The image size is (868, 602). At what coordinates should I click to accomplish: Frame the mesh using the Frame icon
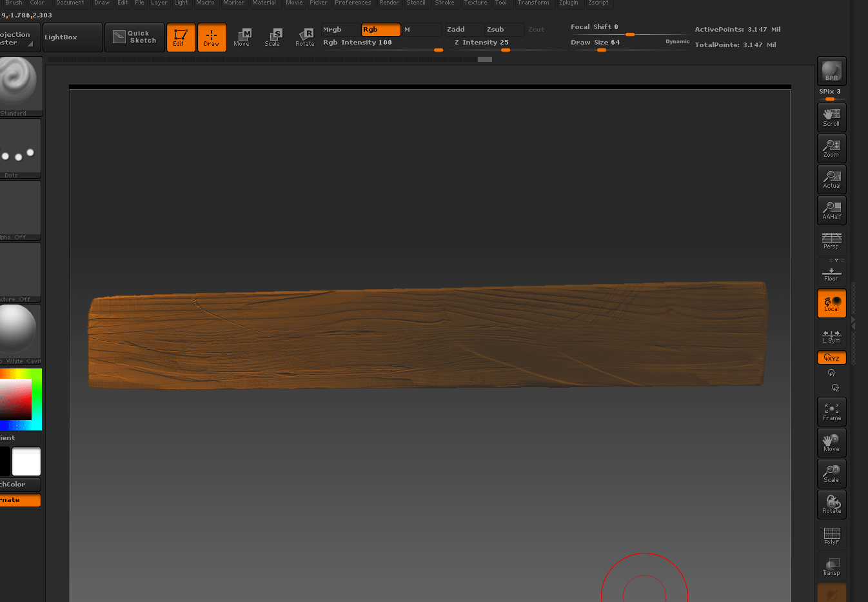coord(831,411)
